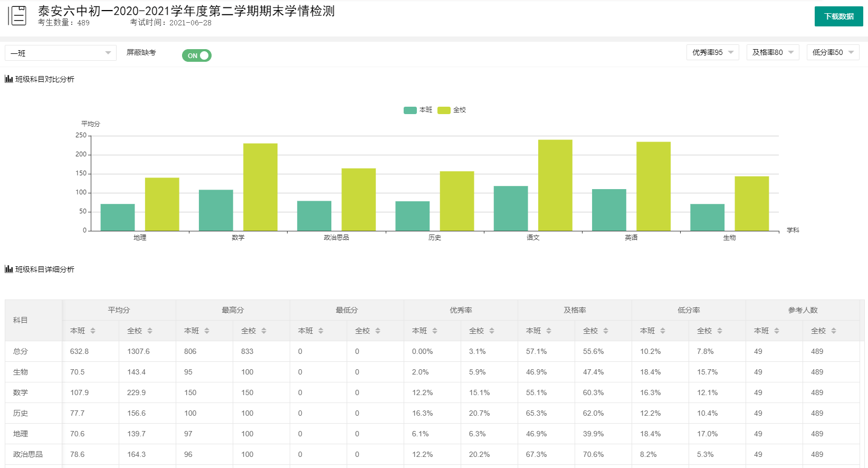Viewport: 868px width, 468px height.
Task: Click the 总分 row label
Action: coord(21,351)
